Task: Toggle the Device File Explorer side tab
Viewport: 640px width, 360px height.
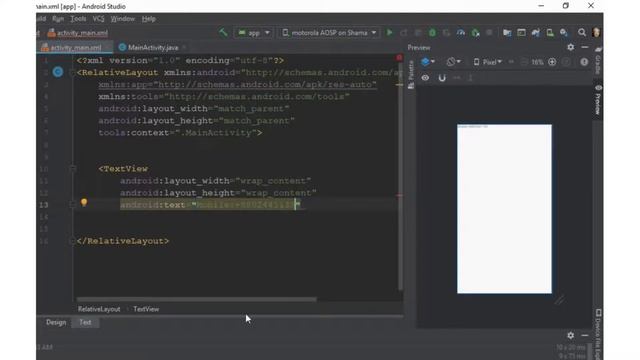Action: point(598,335)
